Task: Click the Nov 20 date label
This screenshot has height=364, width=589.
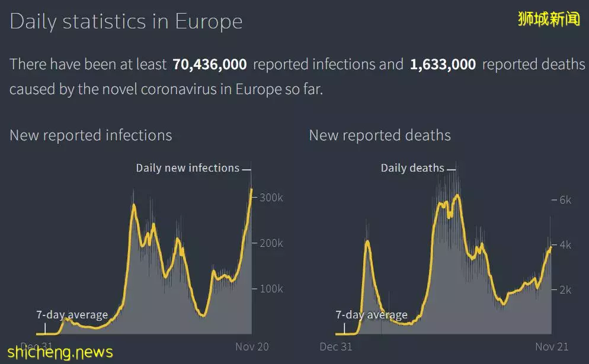Action: (252, 347)
